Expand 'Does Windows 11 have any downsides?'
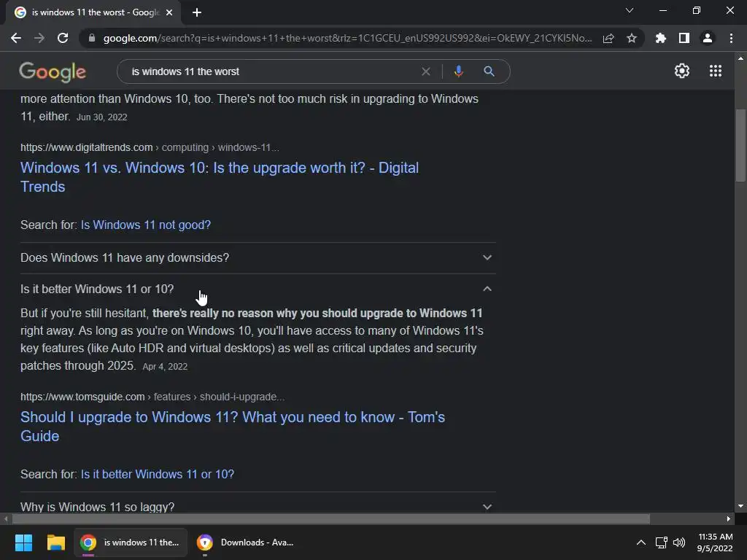Viewport: 747px width, 560px height. click(258, 257)
